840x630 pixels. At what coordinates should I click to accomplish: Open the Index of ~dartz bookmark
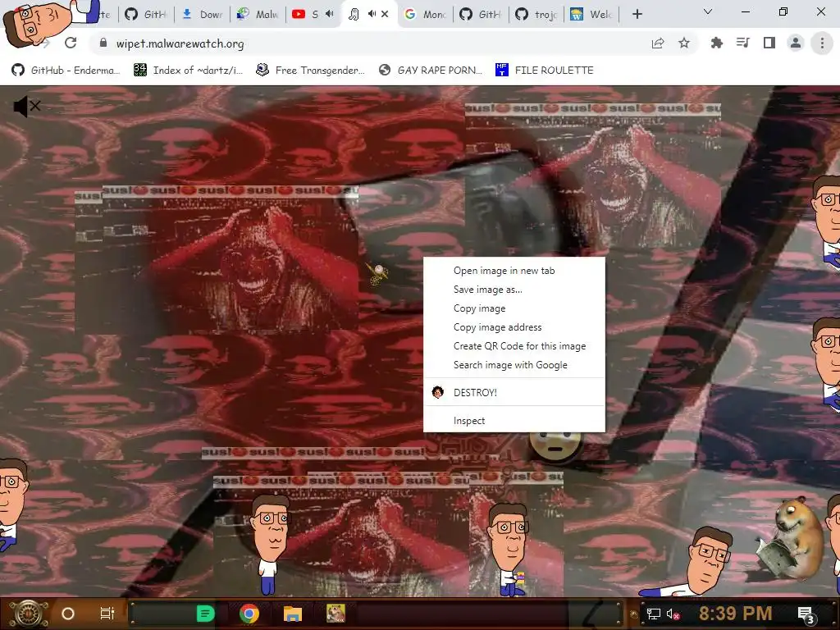[188, 71]
